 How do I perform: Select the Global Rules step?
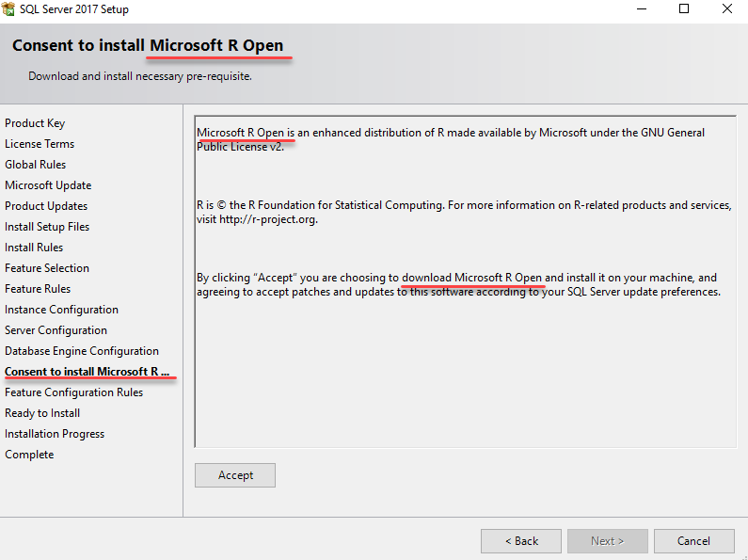[x=36, y=165]
